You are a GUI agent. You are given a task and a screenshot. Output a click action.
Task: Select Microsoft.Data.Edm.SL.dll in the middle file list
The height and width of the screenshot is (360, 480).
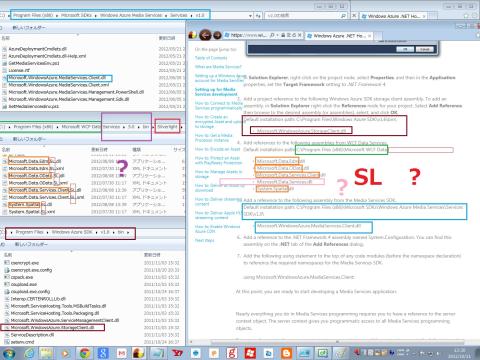[x=34, y=161]
